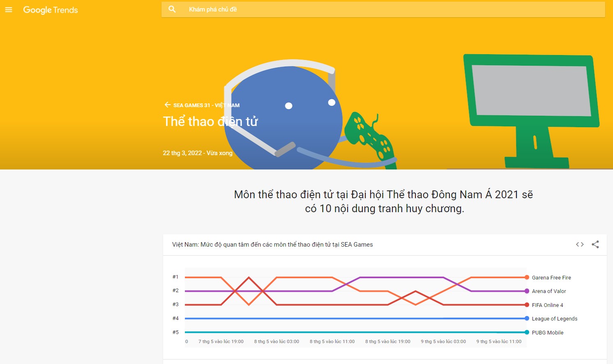Click rank label #3 on chart
The height and width of the screenshot is (364, 613).
175,304
